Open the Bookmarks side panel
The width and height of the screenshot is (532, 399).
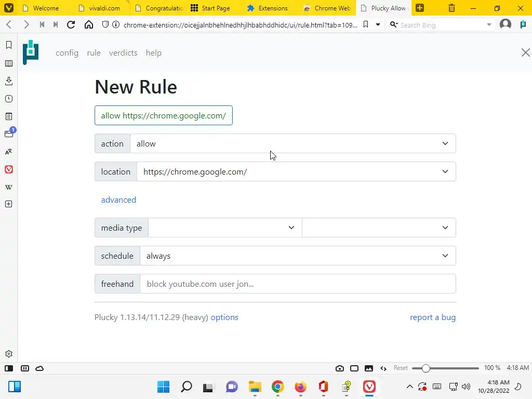click(x=9, y=45)
